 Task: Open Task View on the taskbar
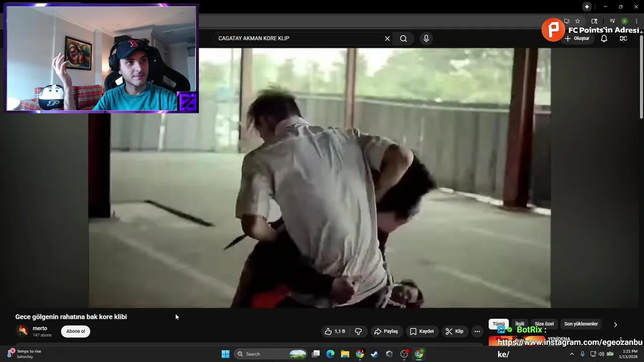[x=316, y=354]
